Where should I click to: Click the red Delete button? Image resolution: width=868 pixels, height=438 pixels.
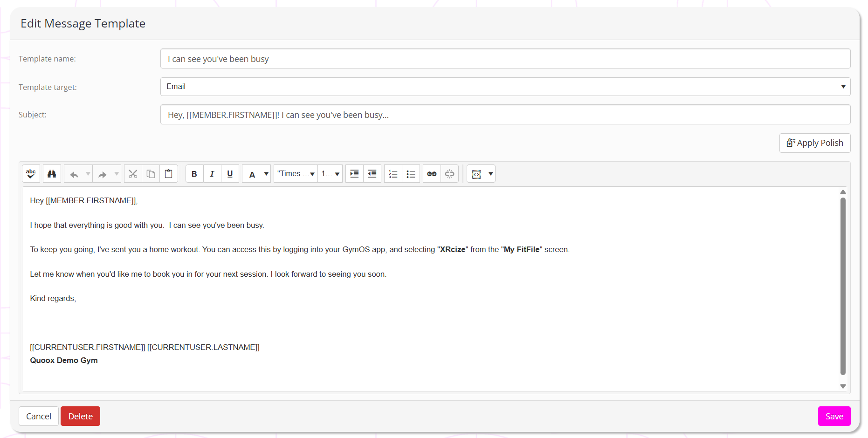coord(80,416)
